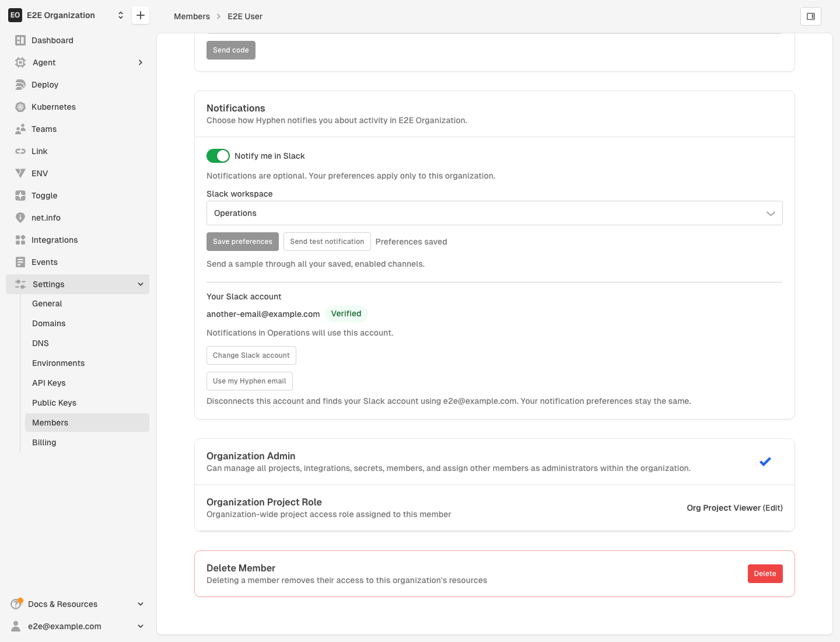Click Use my Hyphen email button
Screen dimensions: 840x642
tap(250, 381)
